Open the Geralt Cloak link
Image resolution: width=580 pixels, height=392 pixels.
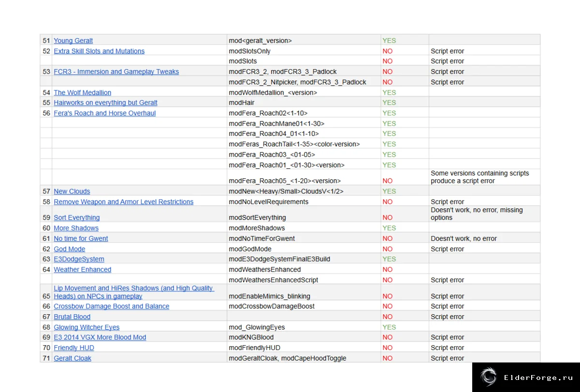(x=72, y=358)
